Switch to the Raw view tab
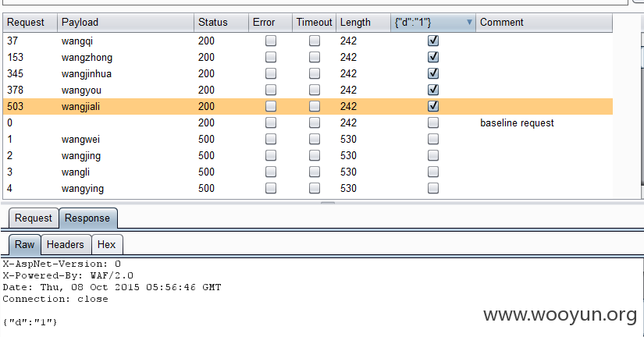 (x=25, y=245)
